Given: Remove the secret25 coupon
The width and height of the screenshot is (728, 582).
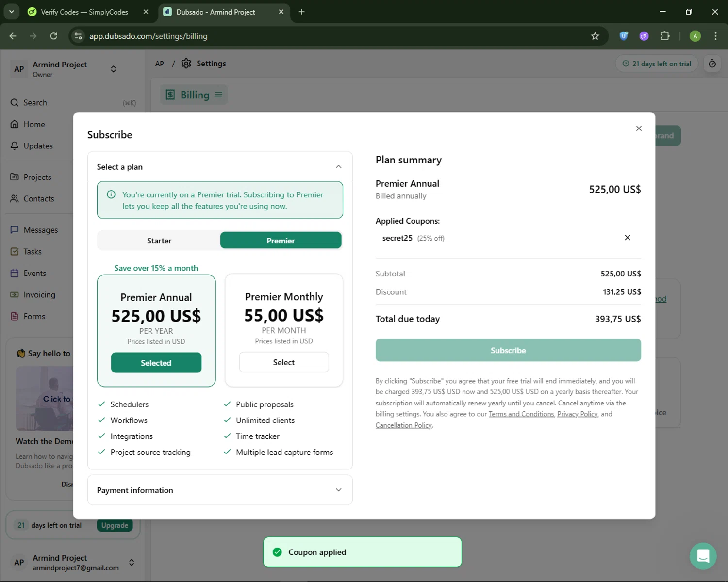Looking at the screenshot, I should click(x=628, y=238).
